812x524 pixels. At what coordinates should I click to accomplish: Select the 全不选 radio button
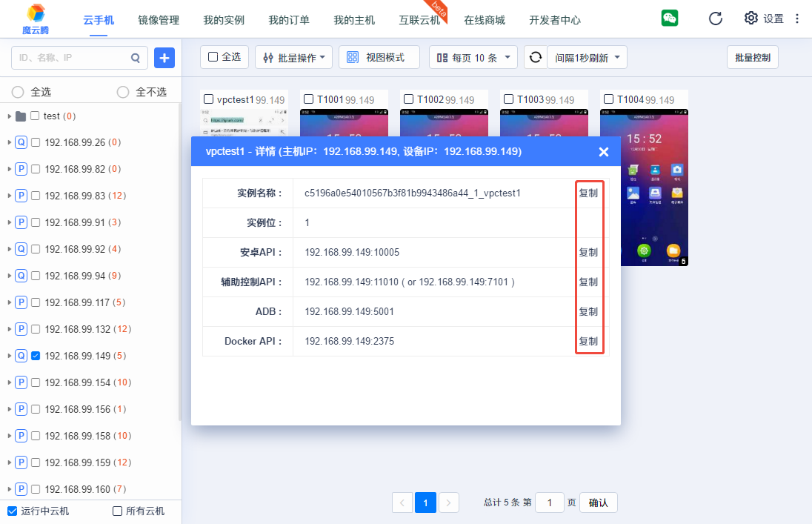123,92
